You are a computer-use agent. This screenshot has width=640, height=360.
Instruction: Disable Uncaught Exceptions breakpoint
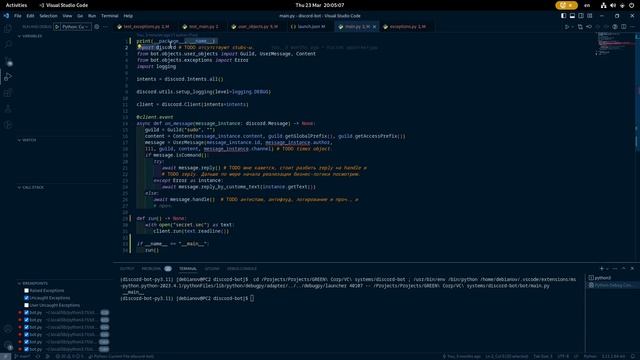click(27, 298)
